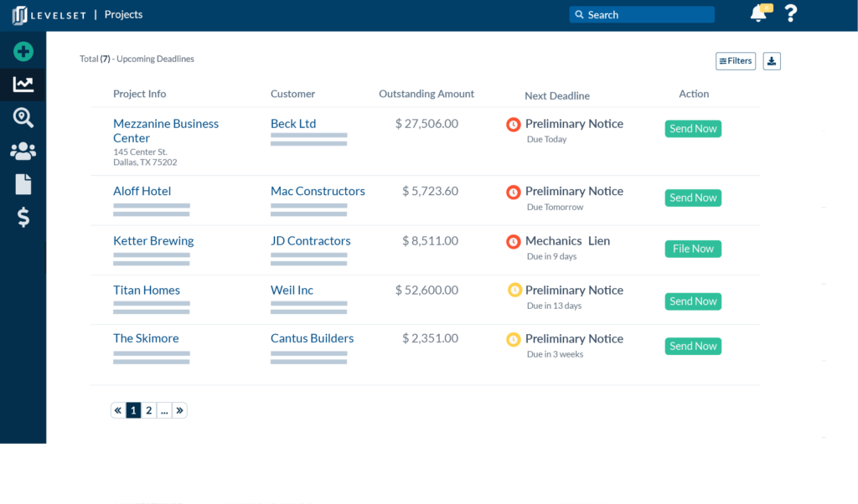Open the analytics chart icon in sidebar
Image resolution: width=858 pixels, height=504 pixels.
tap(23, 84)
